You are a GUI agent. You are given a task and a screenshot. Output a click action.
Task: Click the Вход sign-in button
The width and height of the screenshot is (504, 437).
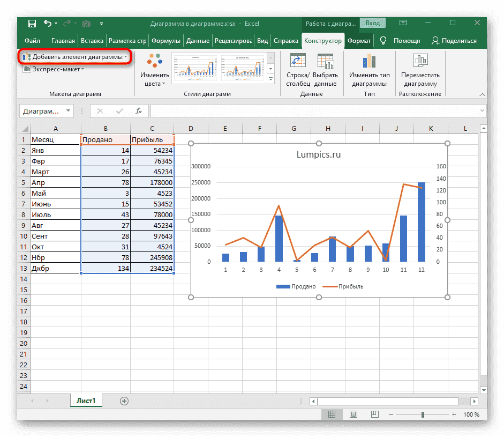click(x=373, y=24)
